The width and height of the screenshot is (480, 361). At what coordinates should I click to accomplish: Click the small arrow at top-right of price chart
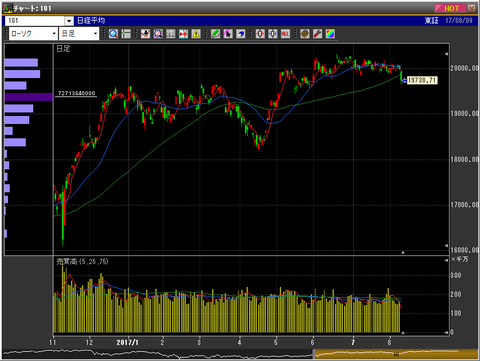pyautogui.click(x=446, y=54)
